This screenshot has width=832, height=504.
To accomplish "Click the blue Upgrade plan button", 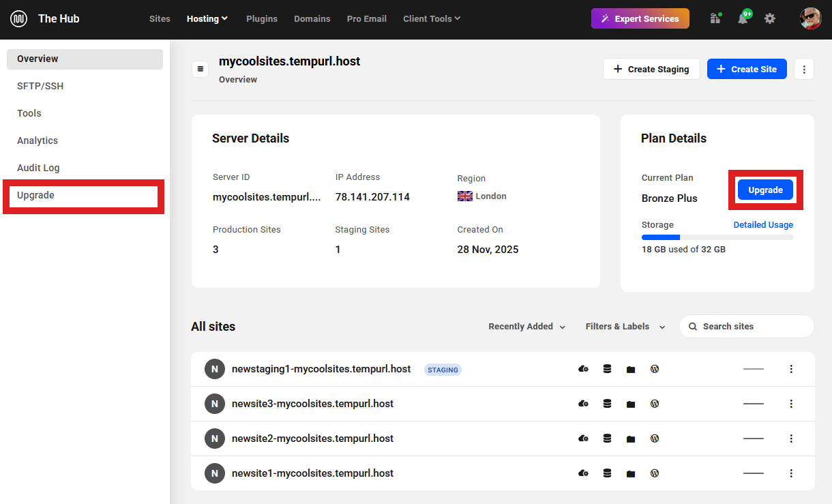I will 765,190.
